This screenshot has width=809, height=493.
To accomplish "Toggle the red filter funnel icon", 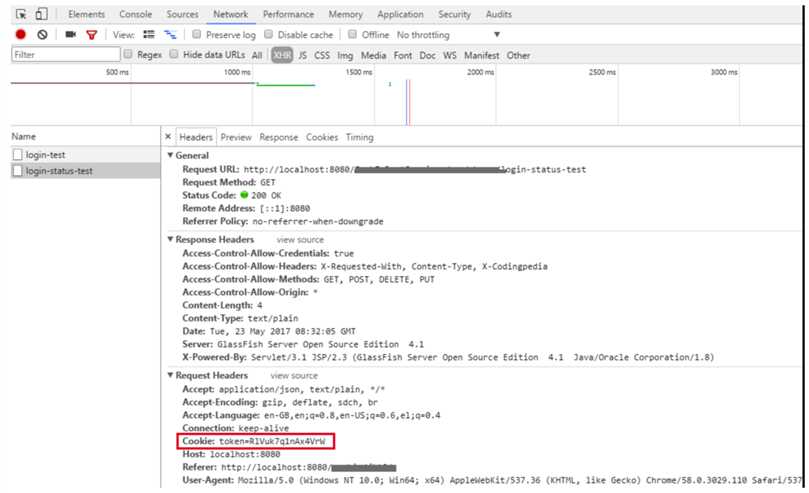I will click(x=92, y=35).
